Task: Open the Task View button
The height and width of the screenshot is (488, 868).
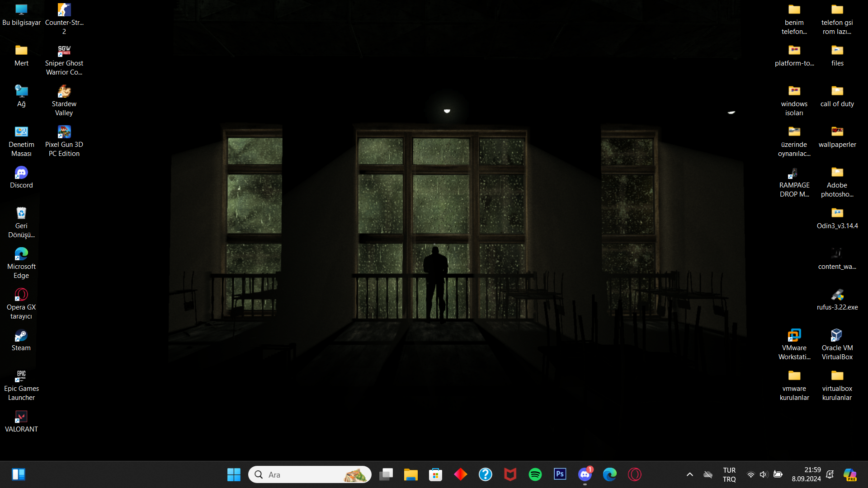Action: point(386,474)
